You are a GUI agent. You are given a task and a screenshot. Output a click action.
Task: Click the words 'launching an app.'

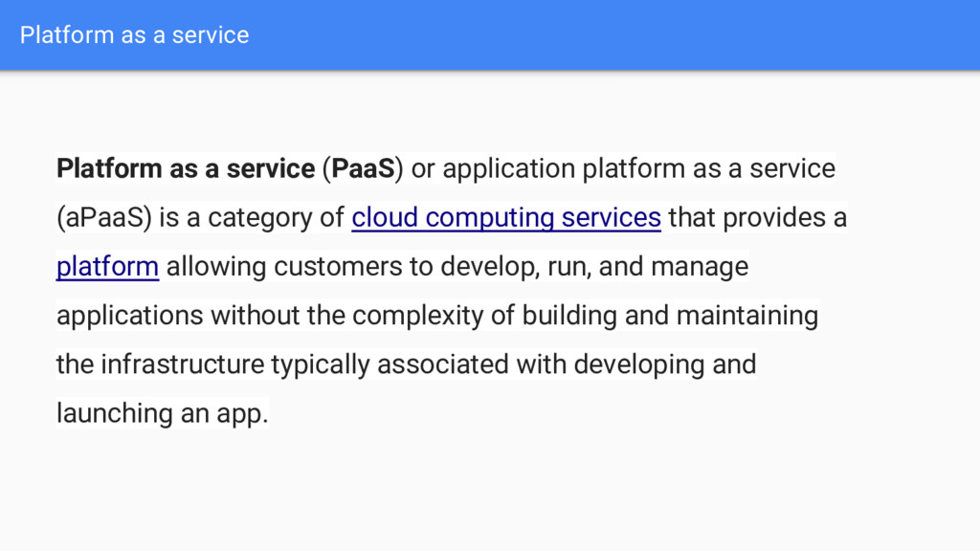163,413
